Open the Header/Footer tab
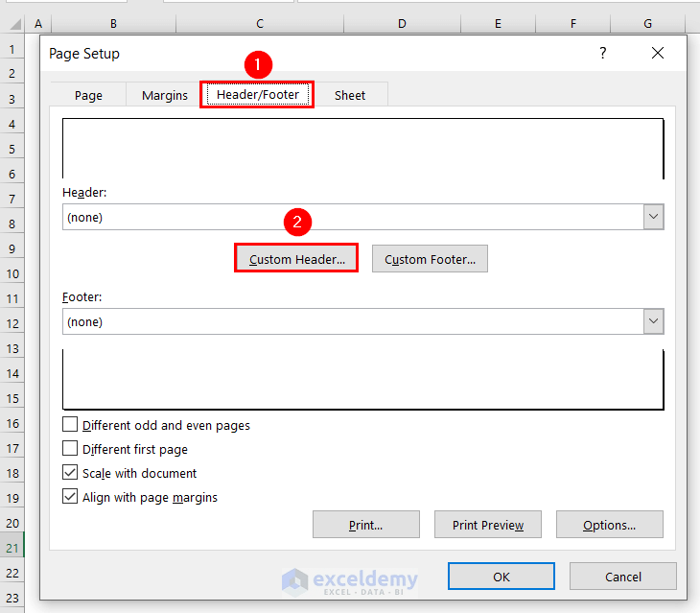 point(258,95)
